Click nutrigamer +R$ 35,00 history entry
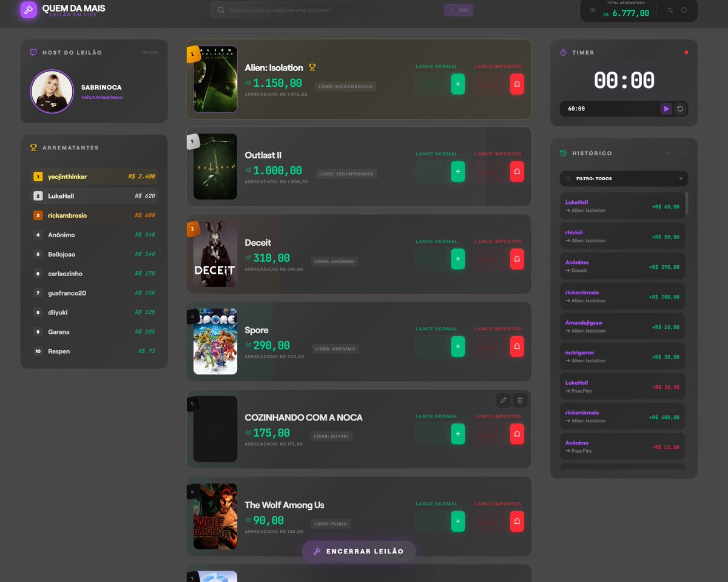 point(622,357)
